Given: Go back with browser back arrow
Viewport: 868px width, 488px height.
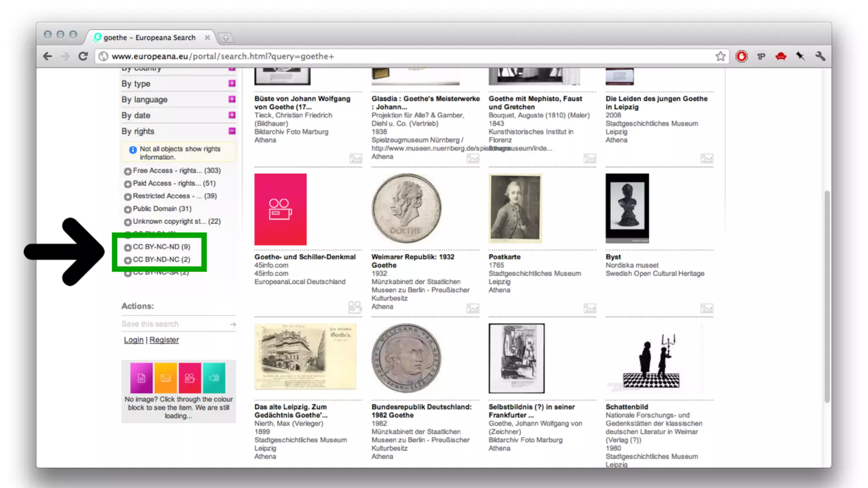Looking at the screenshot, I should click(47, 56).
